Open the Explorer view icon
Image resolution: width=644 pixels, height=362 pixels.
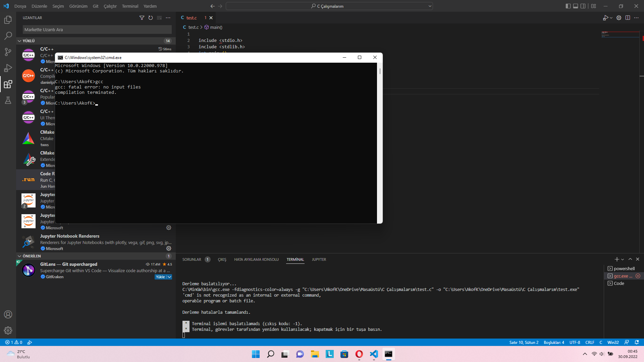coord(8,20)
